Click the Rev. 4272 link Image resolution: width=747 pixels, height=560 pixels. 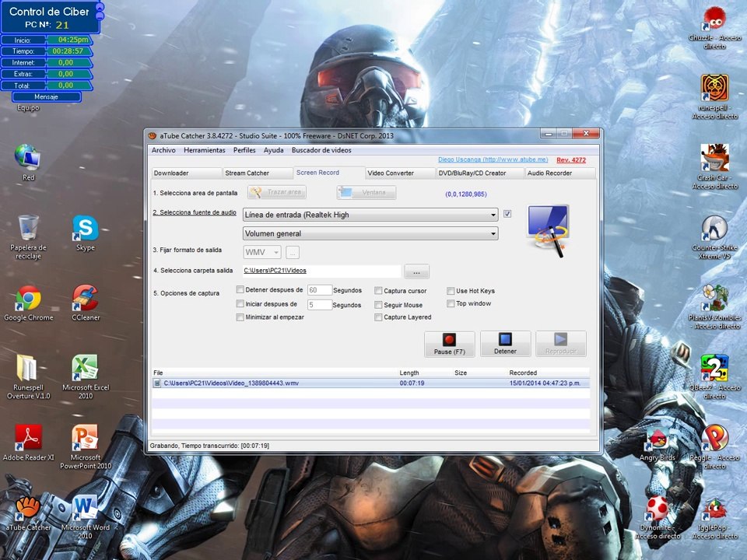[571, 160]
